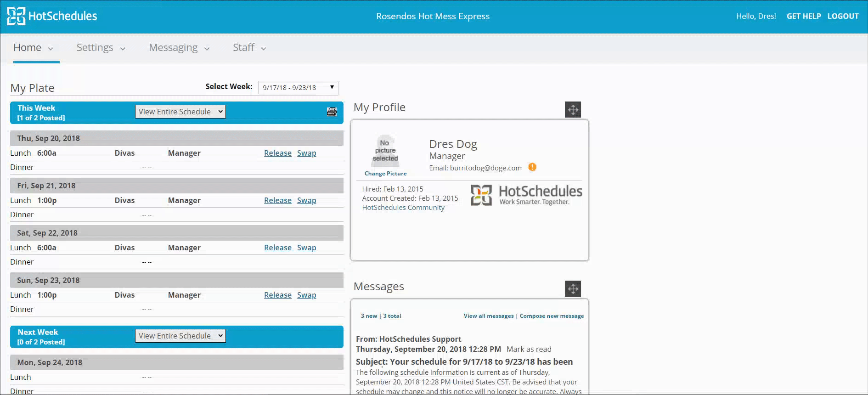The image size is (868, 395).
Task: Release the Sun Sep 23 lunch shift
Action: pos(278,295)
